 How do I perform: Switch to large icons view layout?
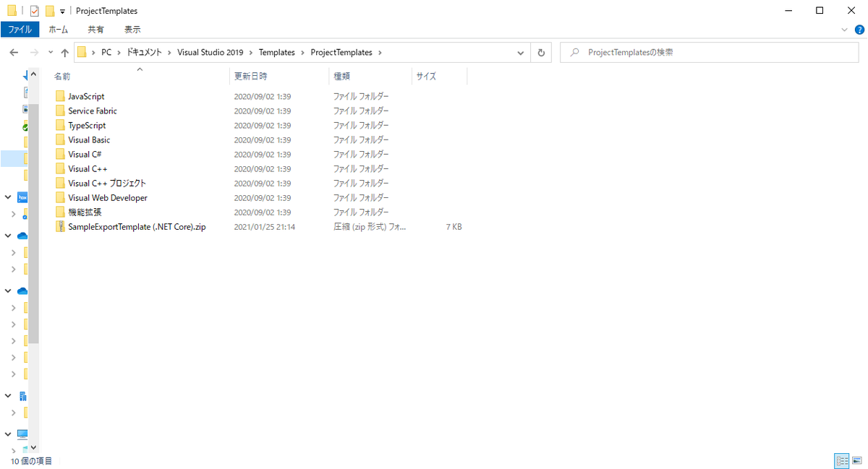pyautogui.click(x=858, y=460)
